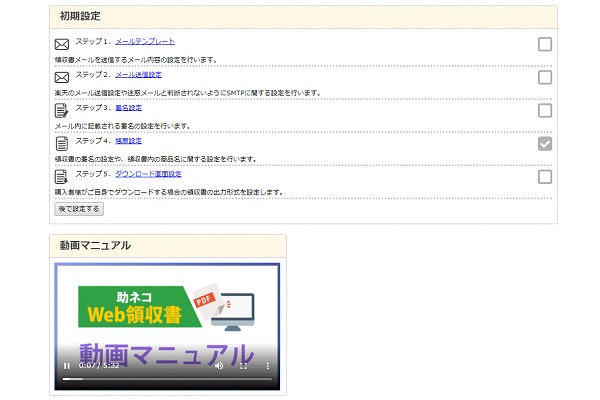The image size is (600, 400).
Task: Pause the video manual playback
Action: 67,366
